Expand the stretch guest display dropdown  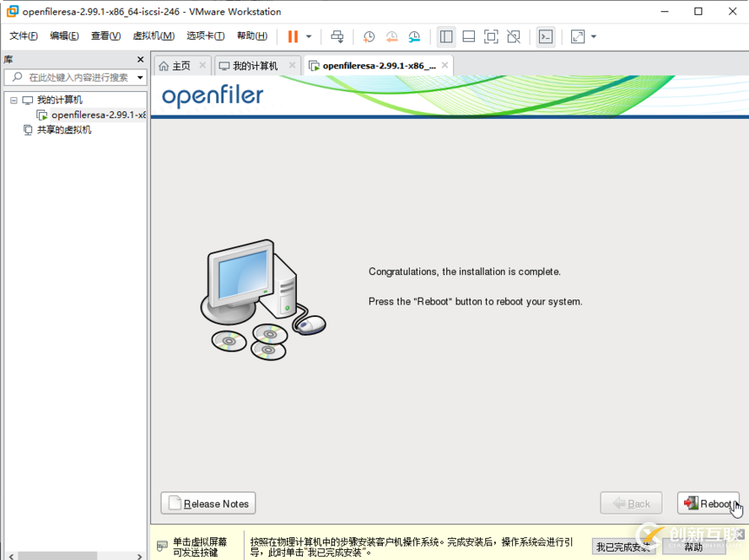point(594,36)
